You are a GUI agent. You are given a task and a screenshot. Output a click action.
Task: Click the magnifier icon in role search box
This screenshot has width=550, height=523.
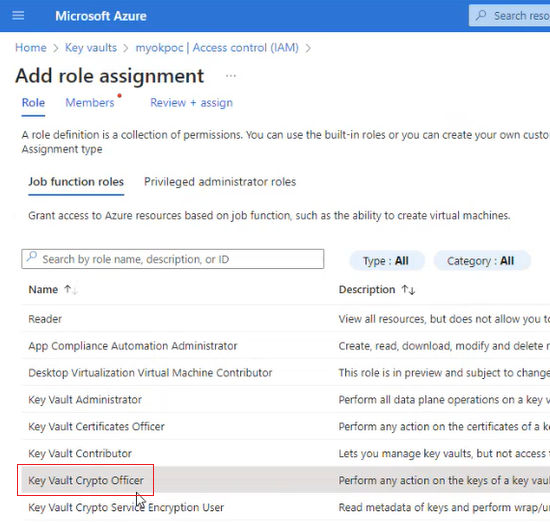point(32,257)
